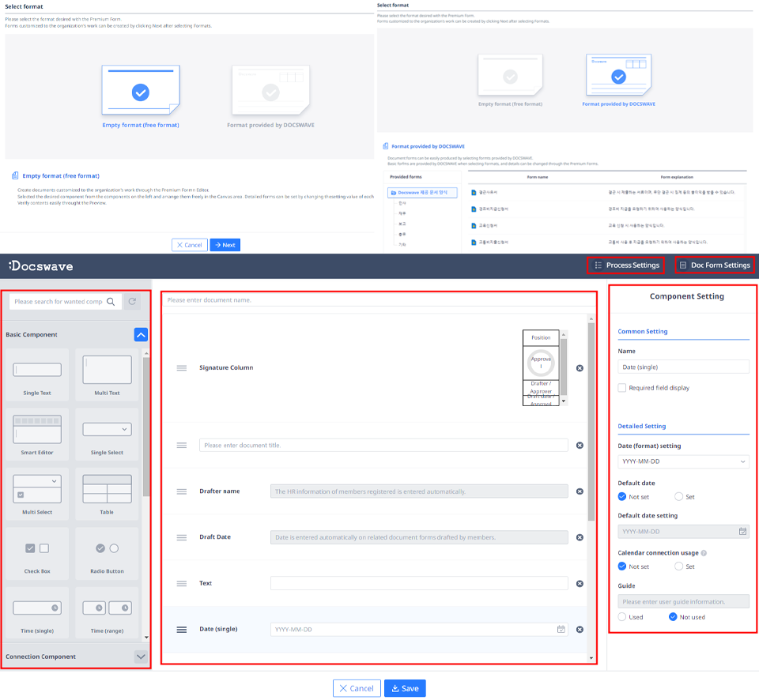The width and height of the screenshot is (759, 700).
Task: Click the Text row input field
Action: (x=419, y=583)
